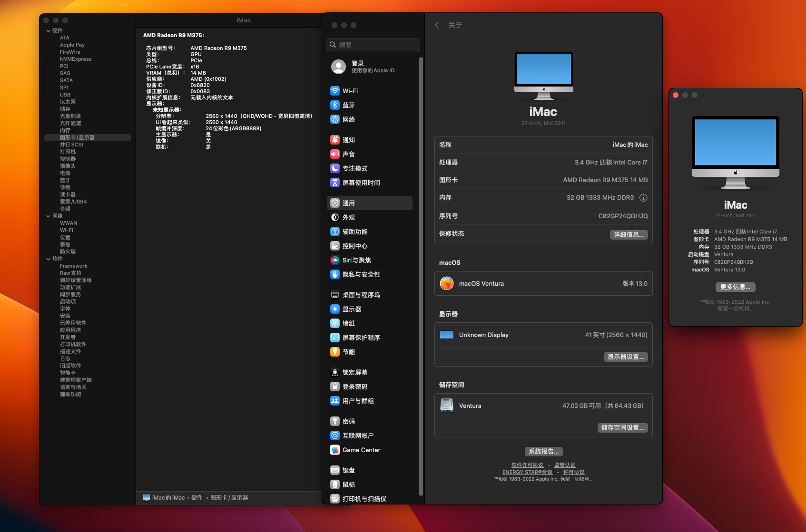This screenshot has height=532, width=806.
Task: Click the settings sidebar scrollbar
Action: [x=421, y=276]
